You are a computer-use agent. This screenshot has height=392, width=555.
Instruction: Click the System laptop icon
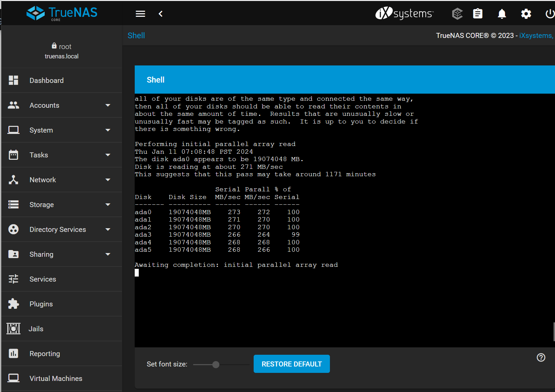[13, 130]
